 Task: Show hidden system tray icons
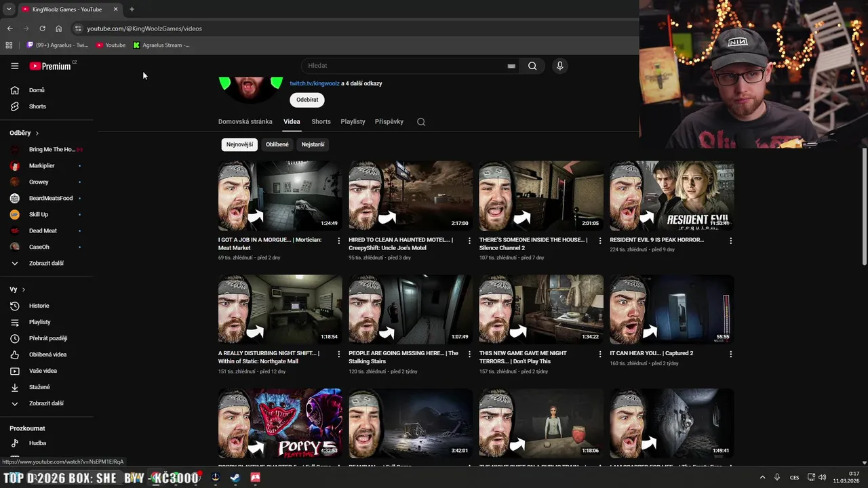[x=762, y=477]
